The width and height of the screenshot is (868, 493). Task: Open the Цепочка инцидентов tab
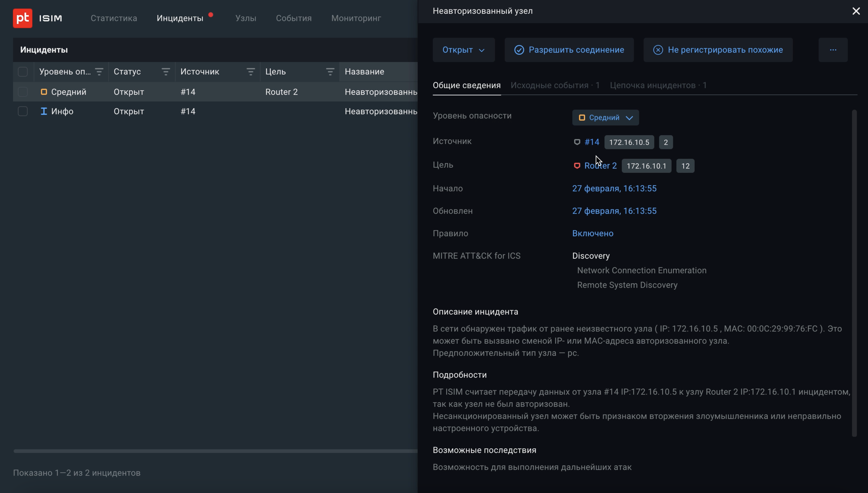click(x=658, y=85)
